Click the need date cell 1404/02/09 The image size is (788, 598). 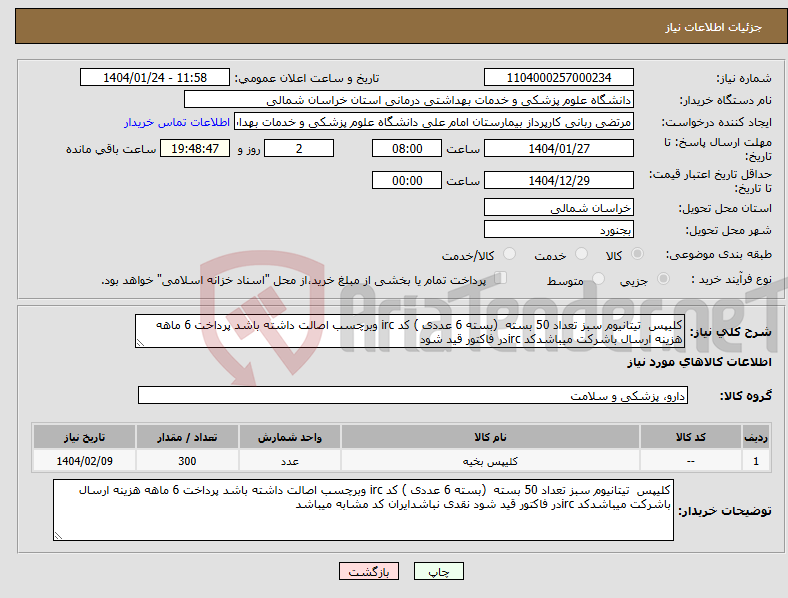click(84, 461)
